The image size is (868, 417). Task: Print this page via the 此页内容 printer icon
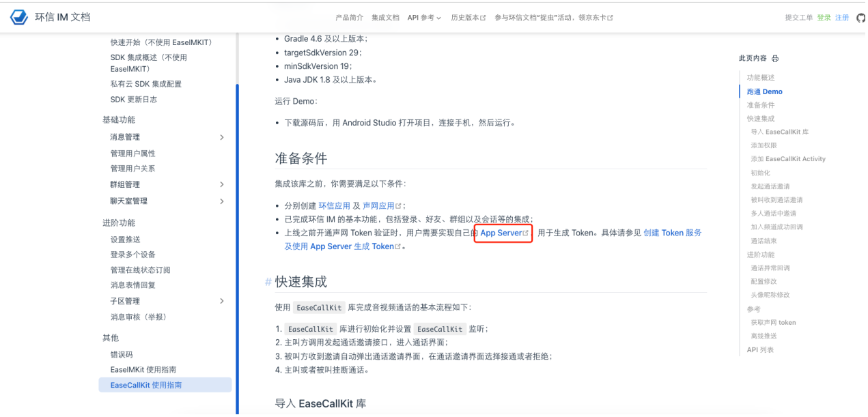click(x=775, y=59)
